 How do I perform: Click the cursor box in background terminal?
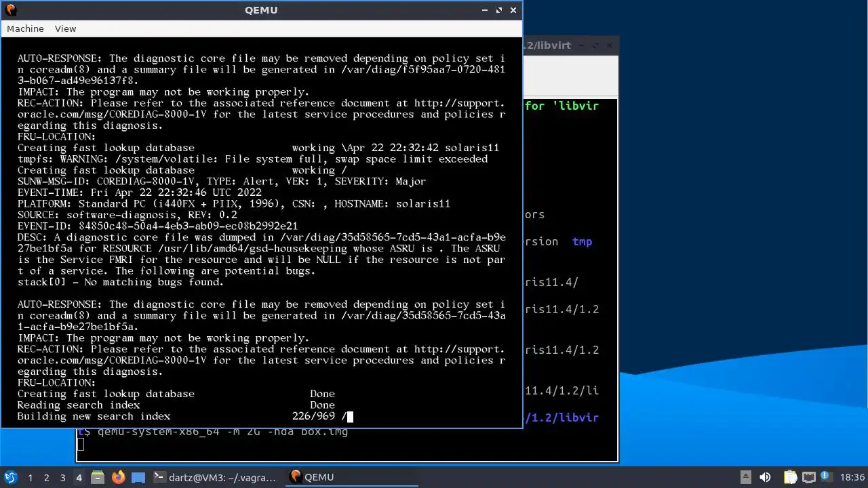80,445
